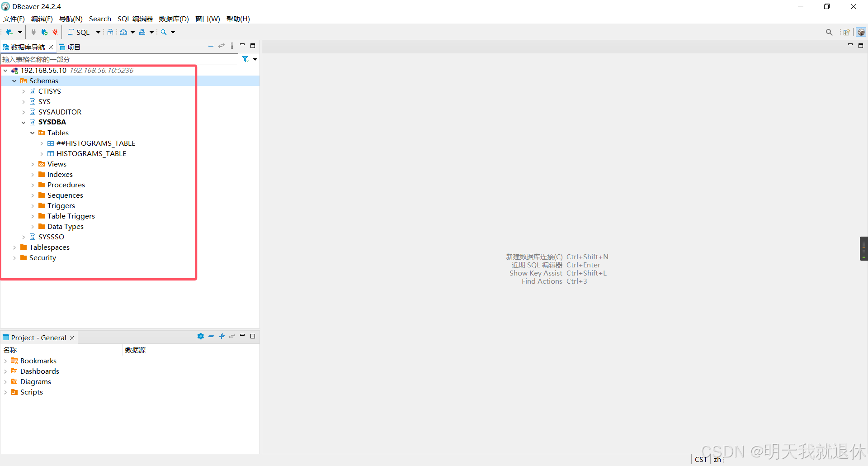Collapse the Schemas folder chevron

14,81
